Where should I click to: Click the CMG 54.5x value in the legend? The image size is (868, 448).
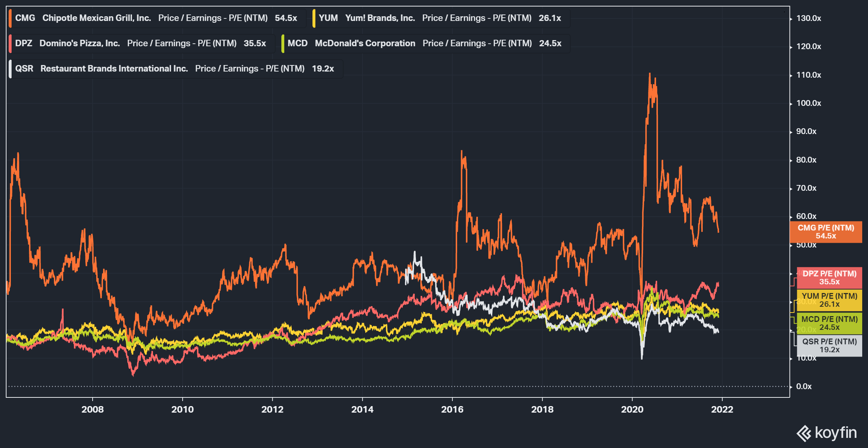[x=286, y=18]
